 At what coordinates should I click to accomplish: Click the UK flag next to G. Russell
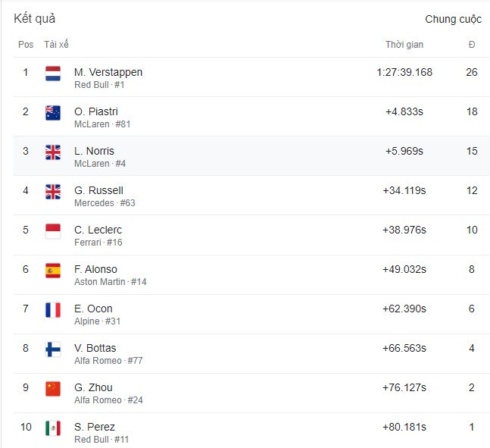53,192
